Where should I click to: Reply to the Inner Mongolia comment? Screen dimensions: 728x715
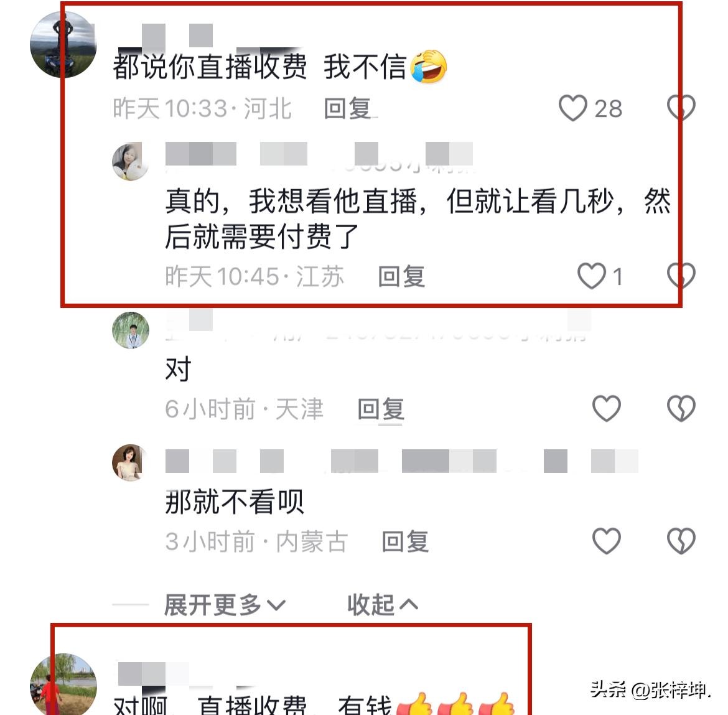click(405, 542)
